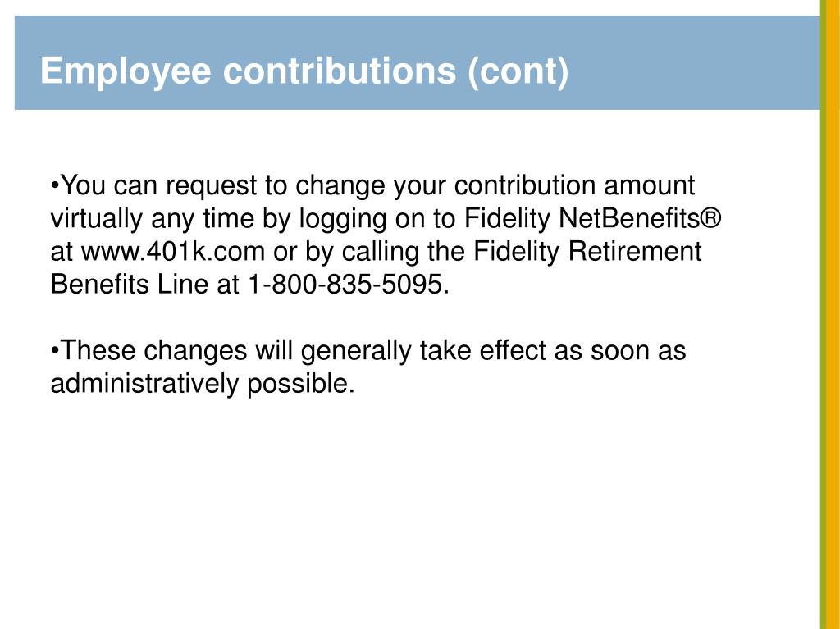Click the words Fidelity NetBenefits
The image size is (840, 629).
coord(582,218)
